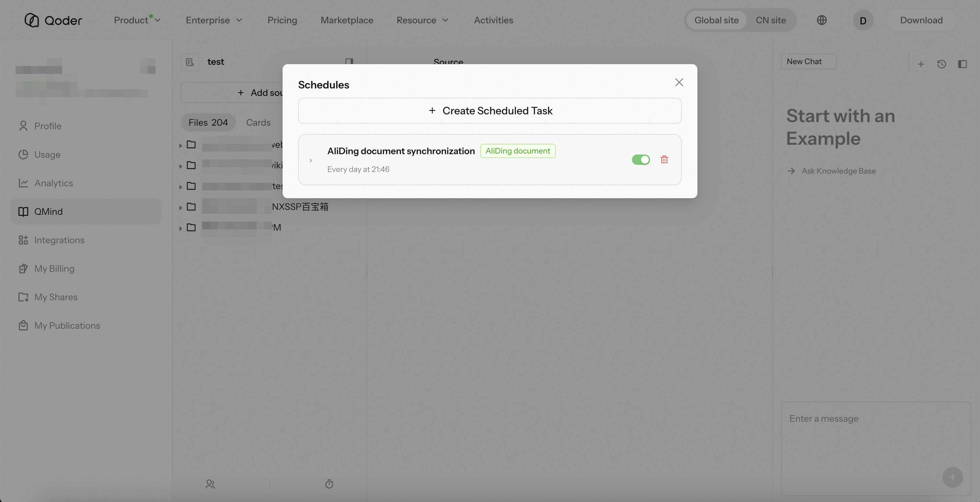Expand the AliDing document synchronization task details

(311, 161)
